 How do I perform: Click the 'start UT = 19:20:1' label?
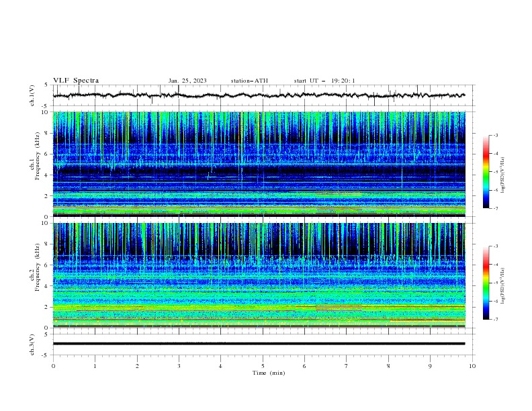(324, 81)
